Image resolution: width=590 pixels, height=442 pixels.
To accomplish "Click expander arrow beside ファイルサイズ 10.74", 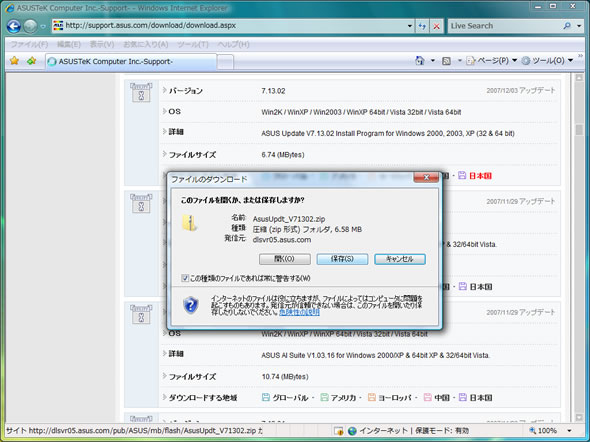I will 164,376.
